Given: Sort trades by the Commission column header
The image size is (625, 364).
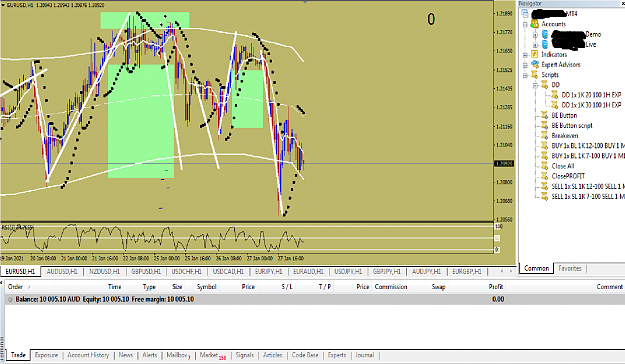Looking at the screenshot, I should (391, 287).
